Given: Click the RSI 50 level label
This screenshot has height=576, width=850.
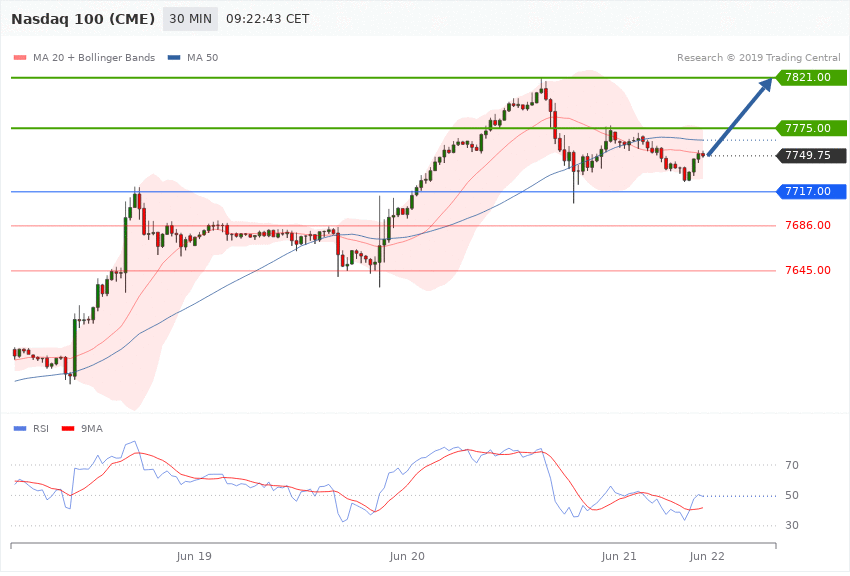Looking at the screenshot, I should (x=792, y=495).
